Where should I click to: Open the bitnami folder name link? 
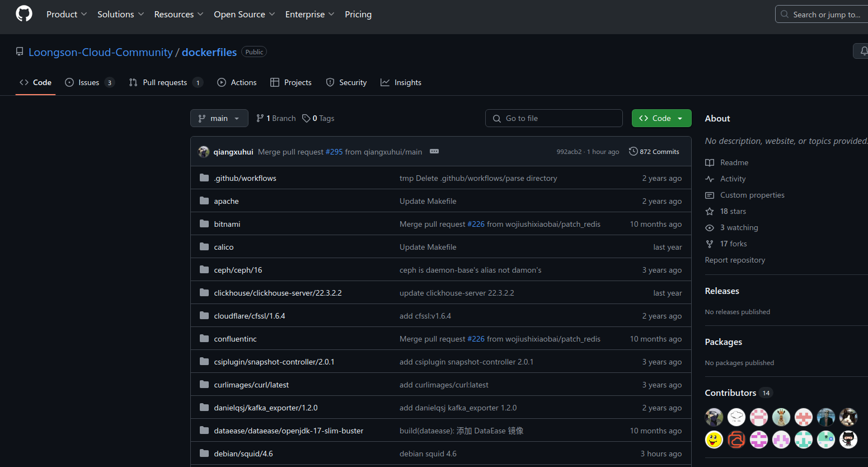pyautogui.click(x=227, y=224)
